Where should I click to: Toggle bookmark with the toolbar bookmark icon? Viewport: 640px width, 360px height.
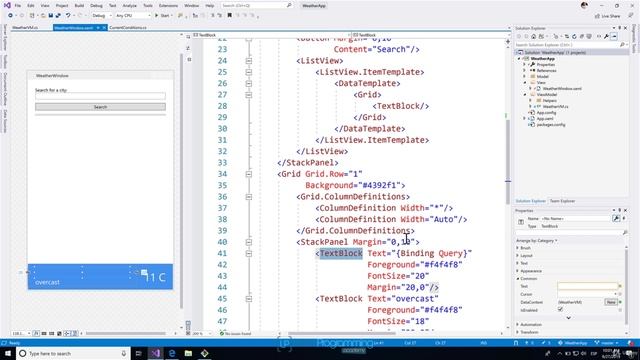[229, 16]
